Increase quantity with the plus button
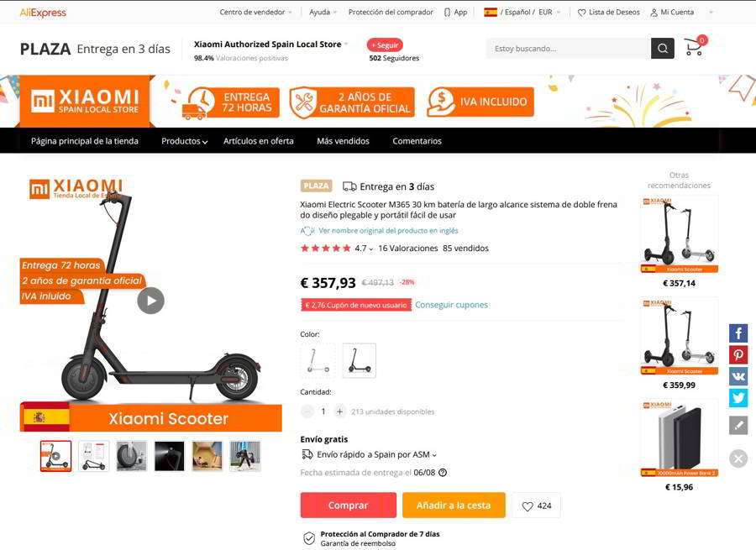Screen dimensions: 756x550 339,411
